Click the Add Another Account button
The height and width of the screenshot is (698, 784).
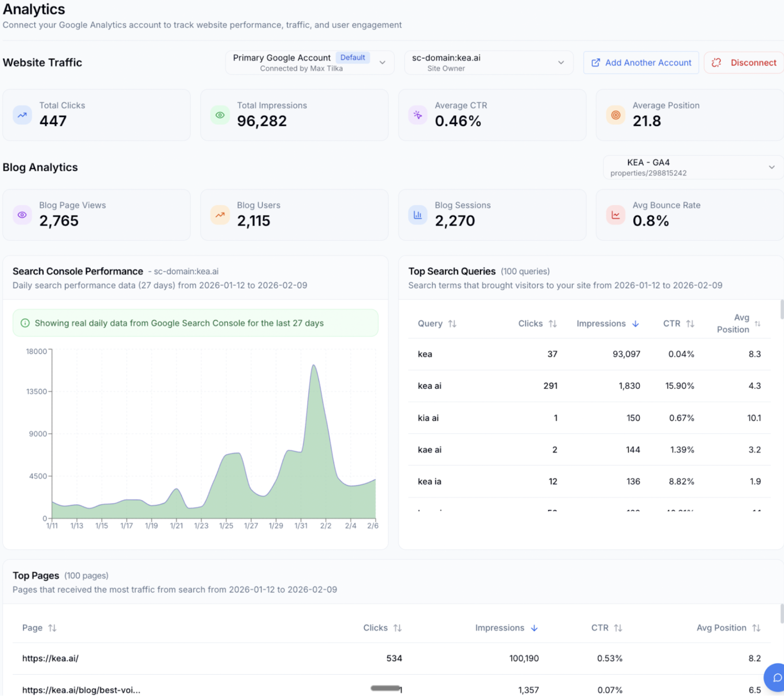pyautogui.click(x=641, y=62)
